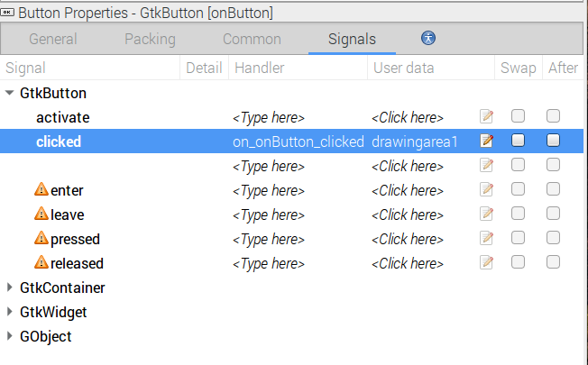Enable the After checkbox for the clicked signal
Screen dimensions: 588x365
[x=553, y=141]
